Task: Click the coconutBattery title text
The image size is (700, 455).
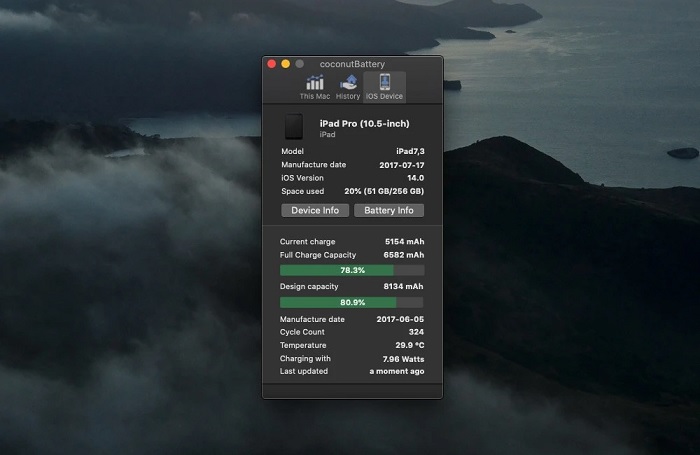Action: click(352, 64)
